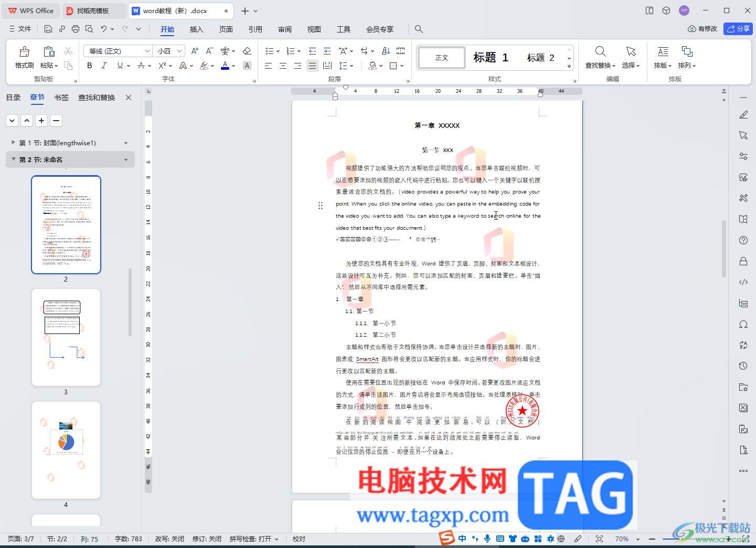Click the Save icon in quick access toolbar
This screenshot has width=756, height=548.
[x=48, y=29]
